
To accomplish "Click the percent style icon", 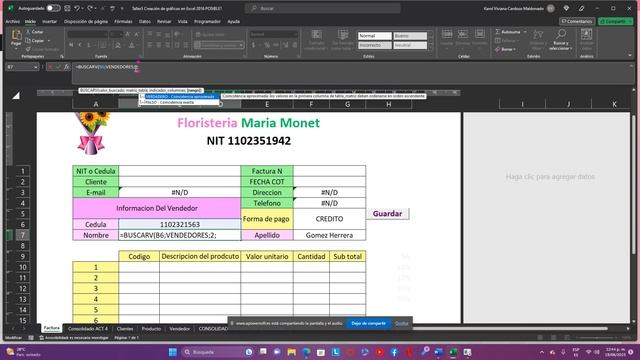I will (x=267, y=45).
